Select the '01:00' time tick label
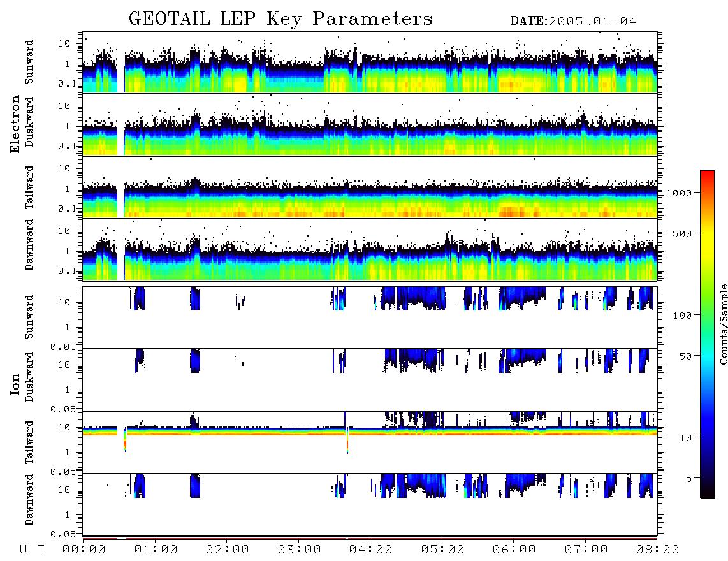 click(x=156, y=550)
